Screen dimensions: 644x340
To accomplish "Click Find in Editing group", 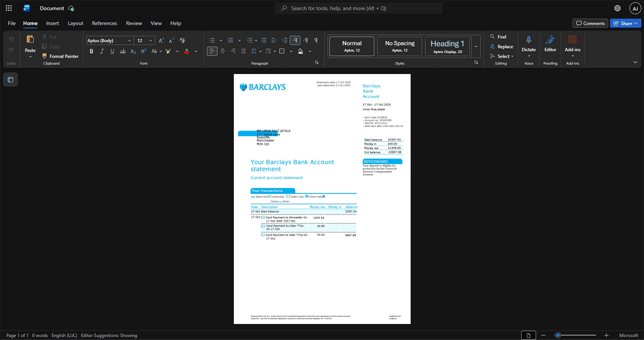I will (x=498, y=37).
